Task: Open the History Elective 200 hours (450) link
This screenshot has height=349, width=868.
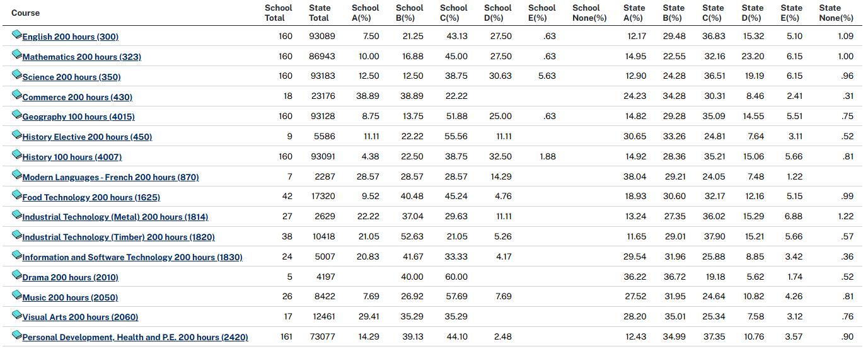Action: (x=87, y=137)
